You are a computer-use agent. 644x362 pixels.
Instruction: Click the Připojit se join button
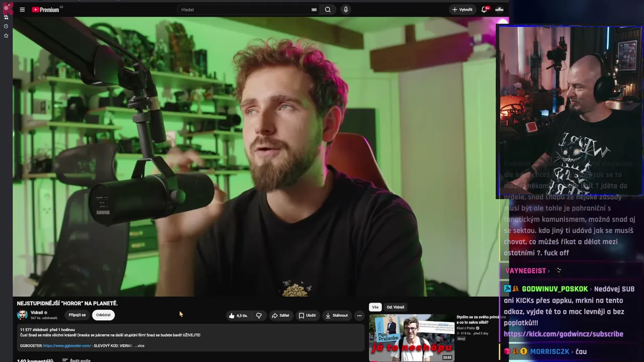point(77,315)
